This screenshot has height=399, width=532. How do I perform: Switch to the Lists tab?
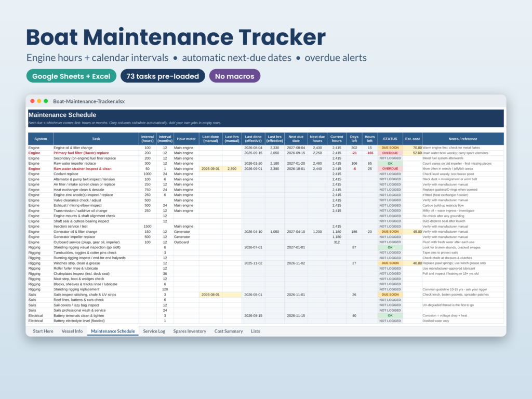click(x=256, y=331)
